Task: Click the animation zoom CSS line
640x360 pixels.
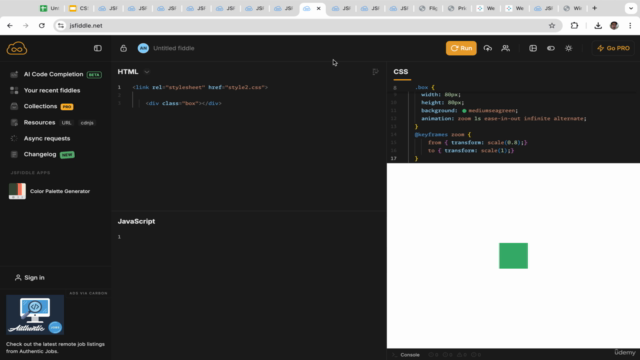Action: pyautogui.click(x=504, y=118)
